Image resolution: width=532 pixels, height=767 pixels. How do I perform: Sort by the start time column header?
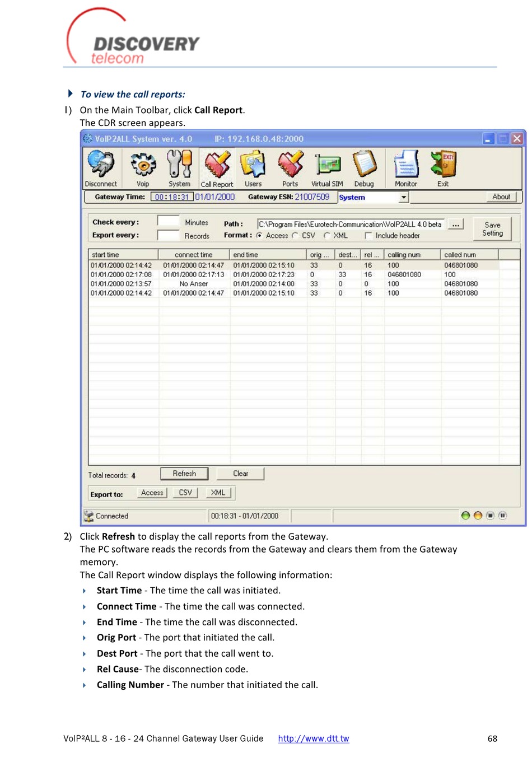coord(123,255)
